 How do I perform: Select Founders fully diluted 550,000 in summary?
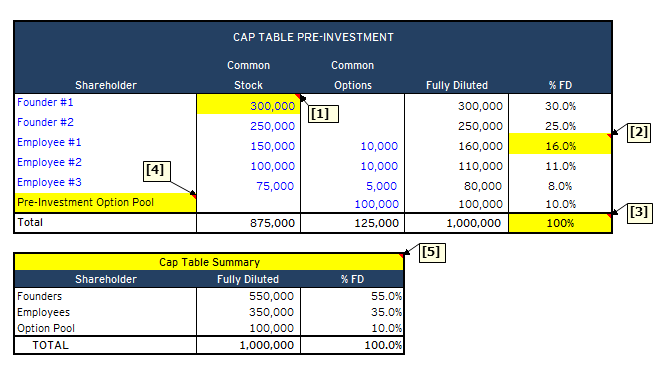point(249,296)
